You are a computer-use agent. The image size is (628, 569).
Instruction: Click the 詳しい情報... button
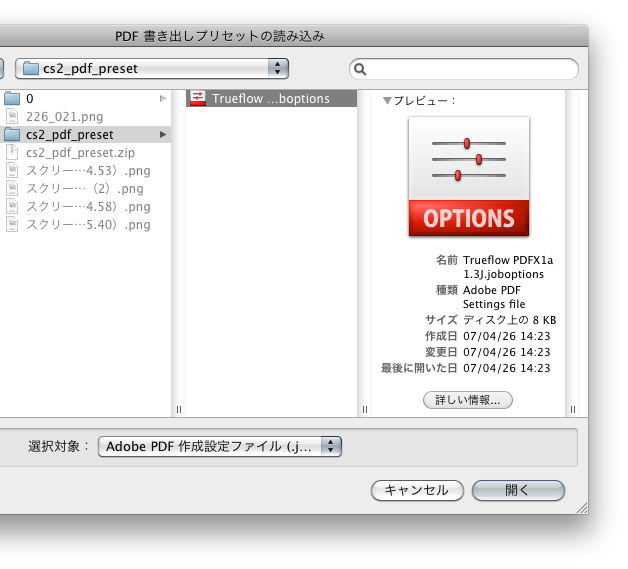pos(468,400)
